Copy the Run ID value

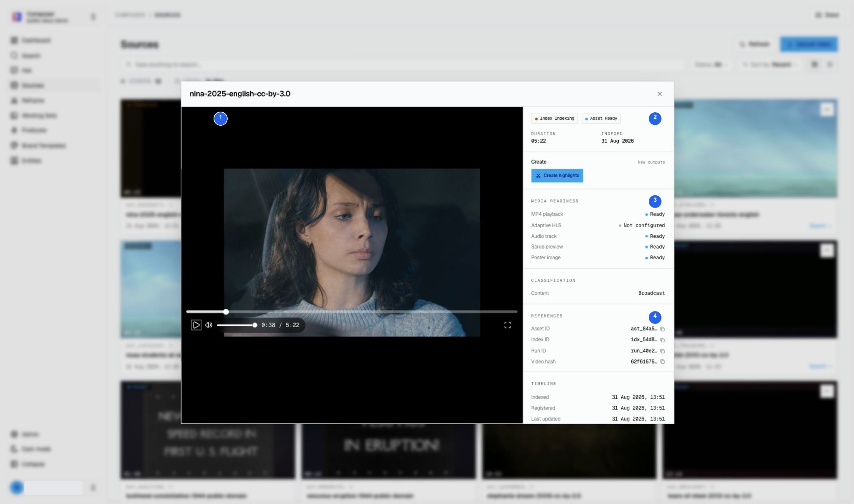pyautogui.click(x=662, y=351)
